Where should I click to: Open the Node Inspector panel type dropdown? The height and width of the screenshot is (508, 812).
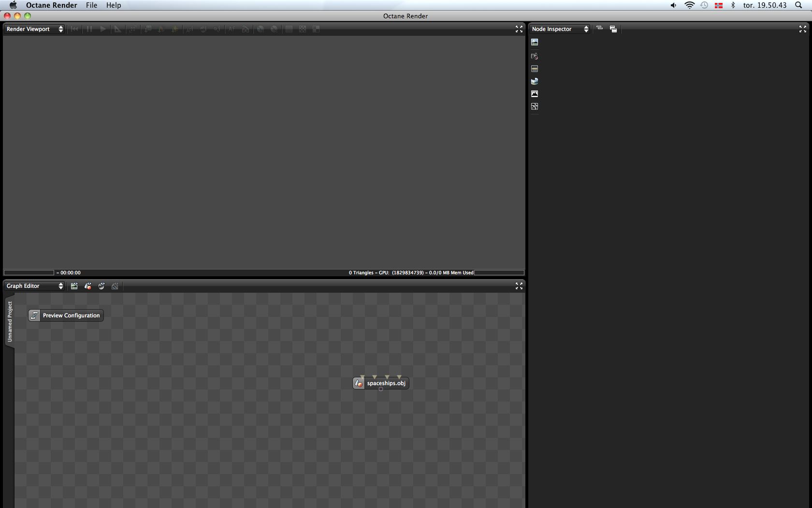pos(560,29)
